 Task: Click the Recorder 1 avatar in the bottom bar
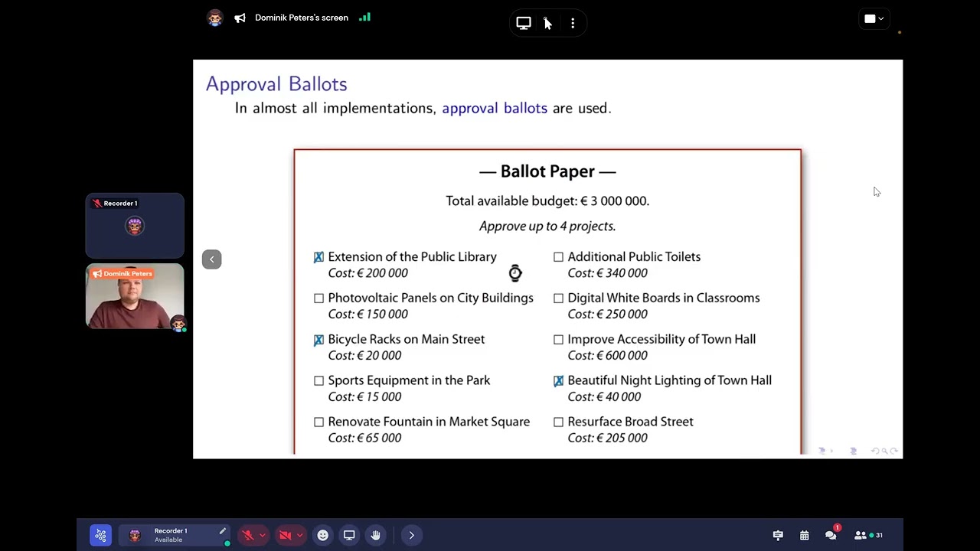(135, 536)
